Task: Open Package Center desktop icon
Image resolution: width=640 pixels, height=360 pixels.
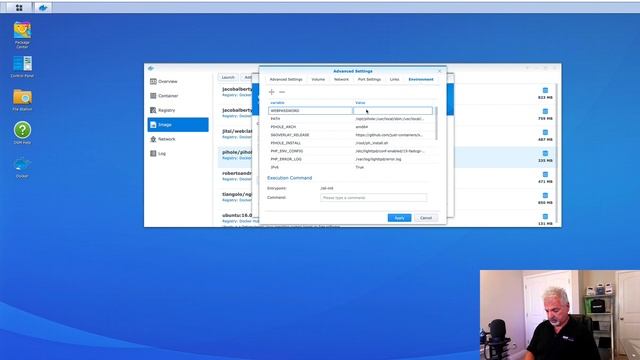Action: (x=22, y=35)
